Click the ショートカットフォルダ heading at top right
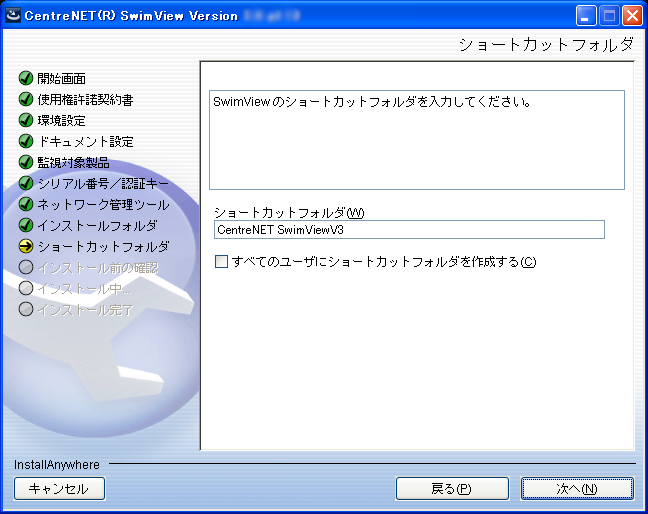The height and width of the screenshot is (514, 648). pyautogui.click(x=546, y=45)
